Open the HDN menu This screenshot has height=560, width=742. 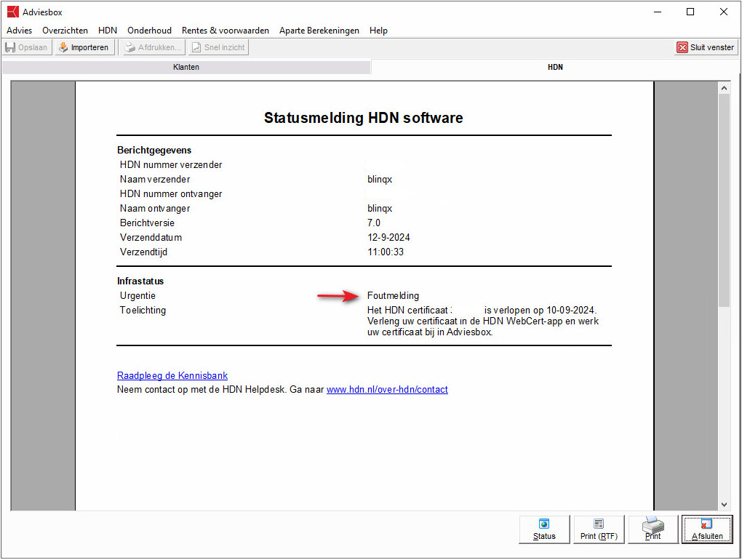pos(108,31)
